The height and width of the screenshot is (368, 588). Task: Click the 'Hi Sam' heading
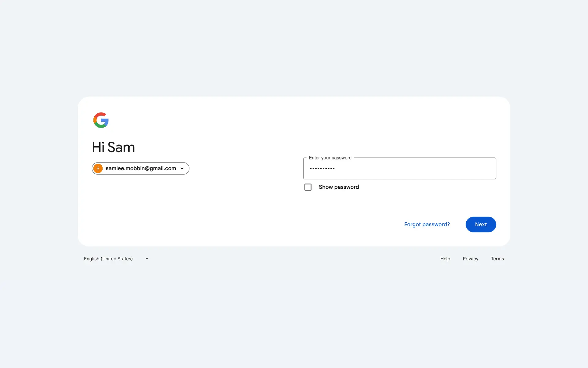(x=113, y=147)
